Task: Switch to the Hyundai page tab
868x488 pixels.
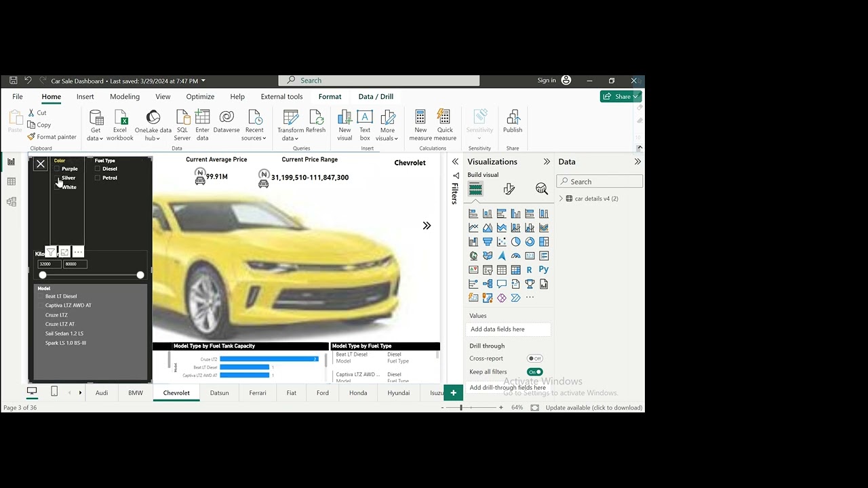Action: (x=399, y=393)
